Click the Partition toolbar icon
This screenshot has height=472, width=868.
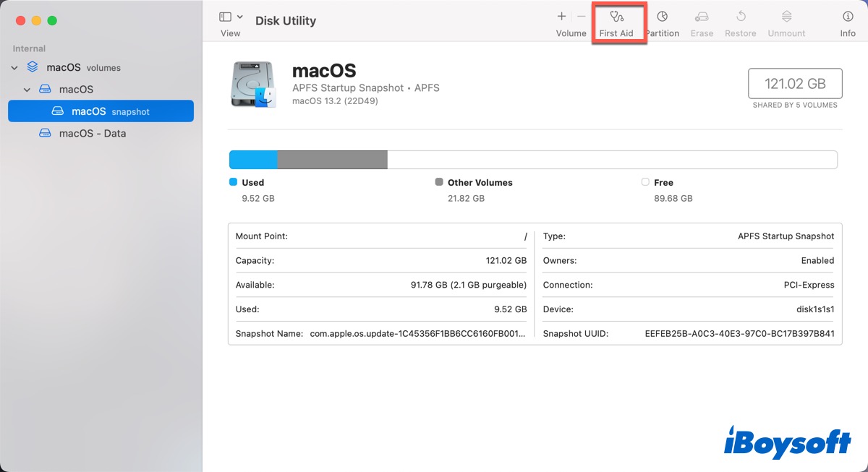coord(662,17)
